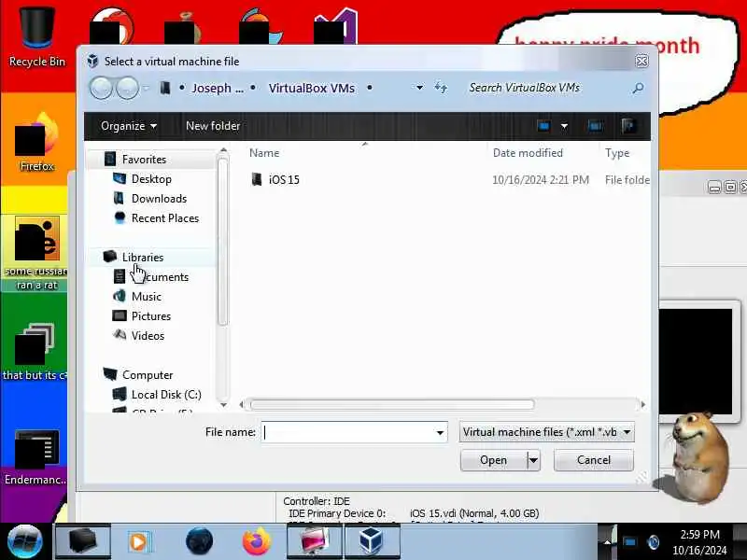Launch the media player taskbar icon
The image size is (747, 560).
(x=139, y=542)
